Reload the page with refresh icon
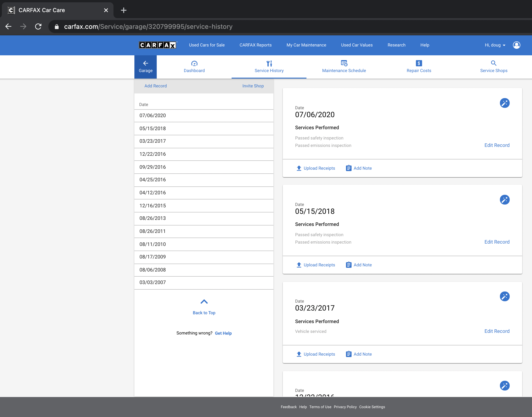This screenshot has height=417, width=532. [38, 26]
